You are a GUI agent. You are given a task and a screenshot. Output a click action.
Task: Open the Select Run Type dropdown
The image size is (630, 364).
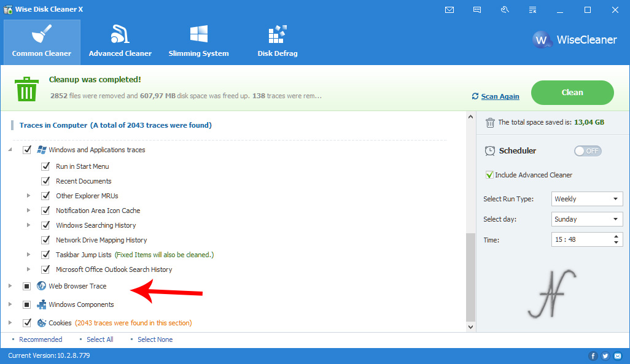click(587, 199)
